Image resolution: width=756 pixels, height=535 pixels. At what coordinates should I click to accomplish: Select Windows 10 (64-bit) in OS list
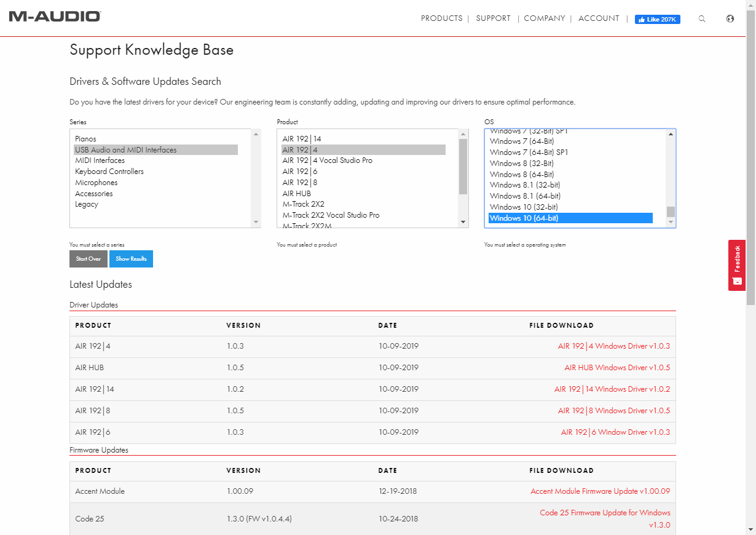point(570,218)
